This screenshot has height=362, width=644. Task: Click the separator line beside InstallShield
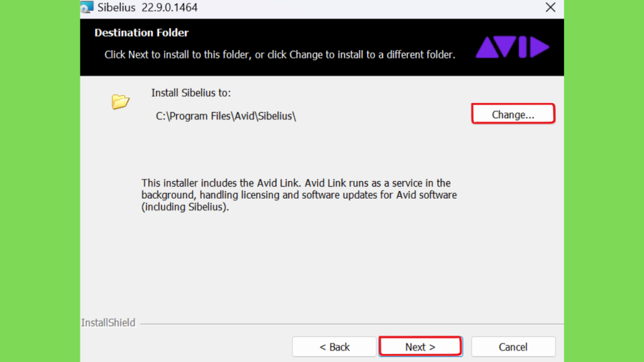352,324
